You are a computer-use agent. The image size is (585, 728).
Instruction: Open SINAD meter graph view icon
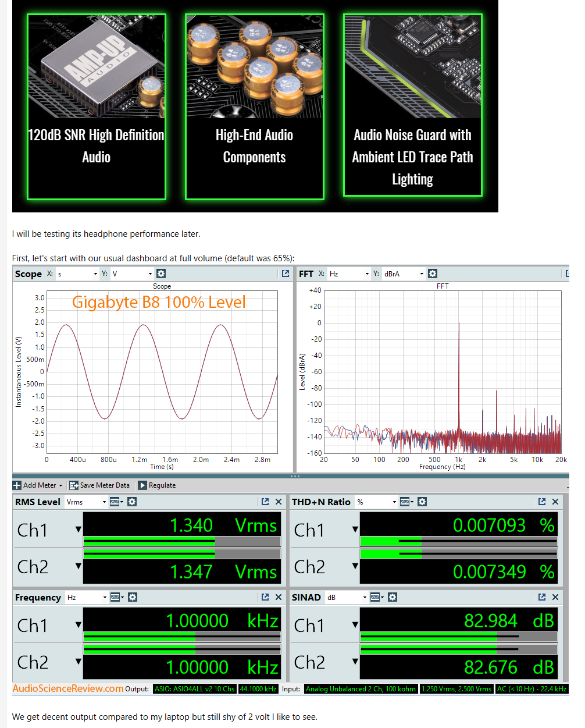pyautogui.click(x=376, y=597)
